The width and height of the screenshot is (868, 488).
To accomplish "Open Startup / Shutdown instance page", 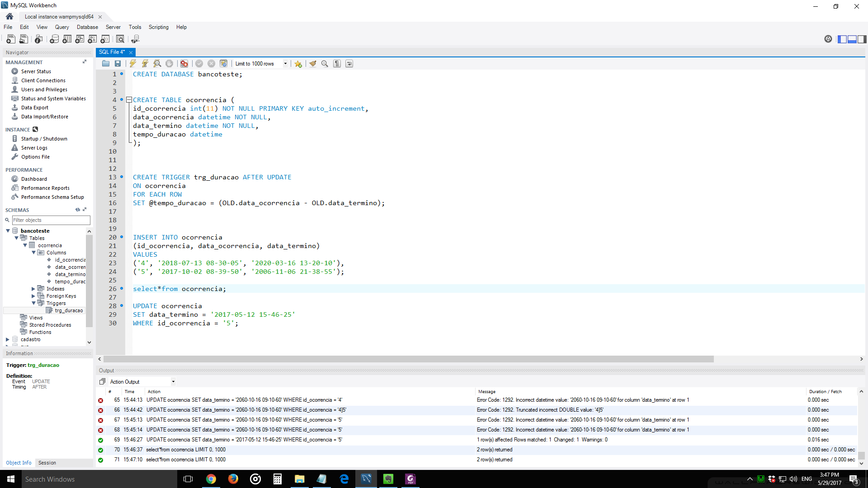I will point(44,139).
